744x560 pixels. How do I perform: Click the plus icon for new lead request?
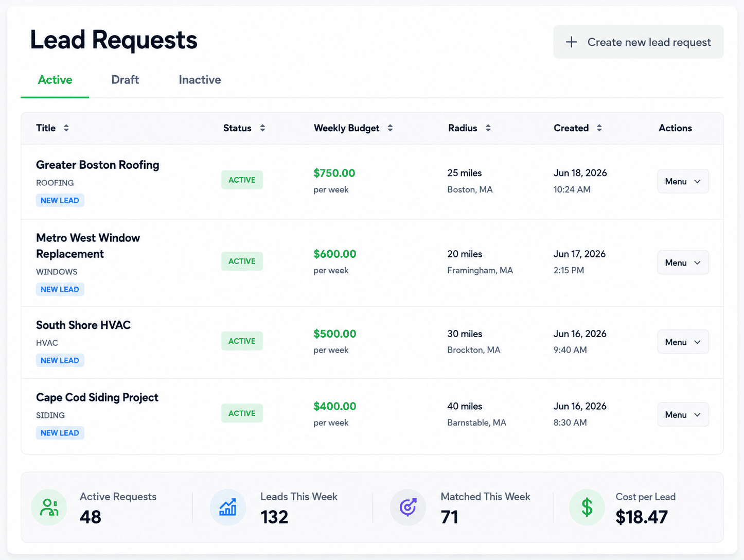[x=571, y=42]
